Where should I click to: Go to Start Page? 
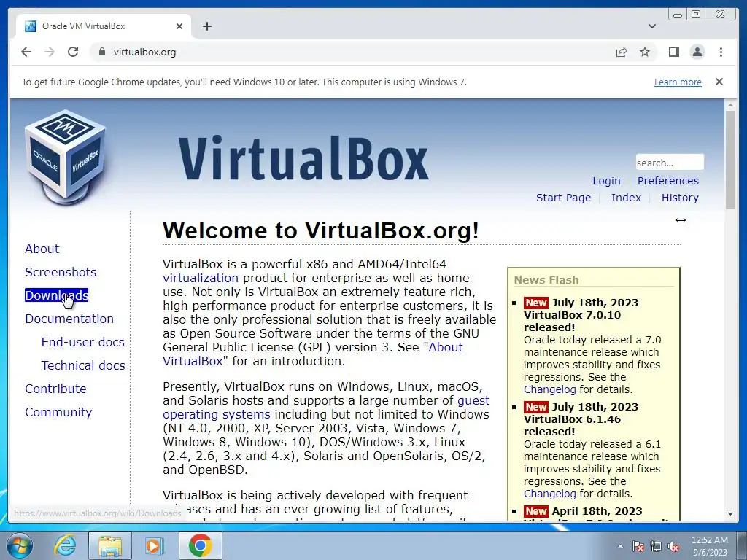[563, 198]
